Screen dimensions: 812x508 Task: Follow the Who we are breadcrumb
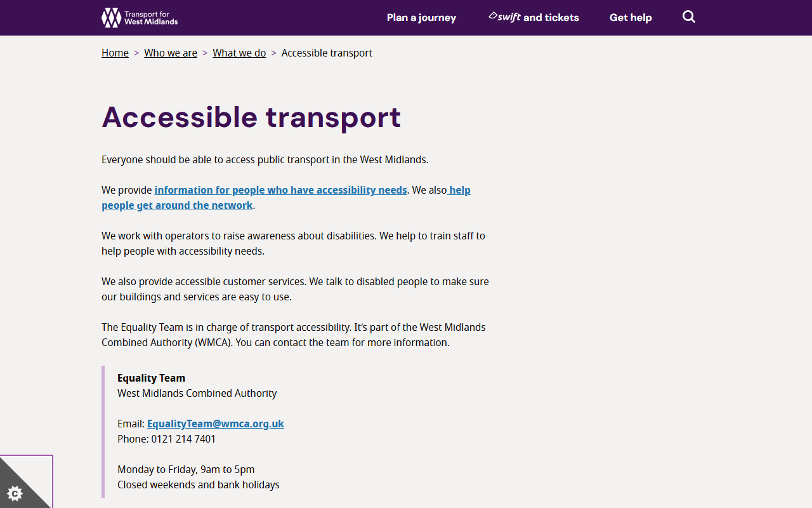[171, 53]
